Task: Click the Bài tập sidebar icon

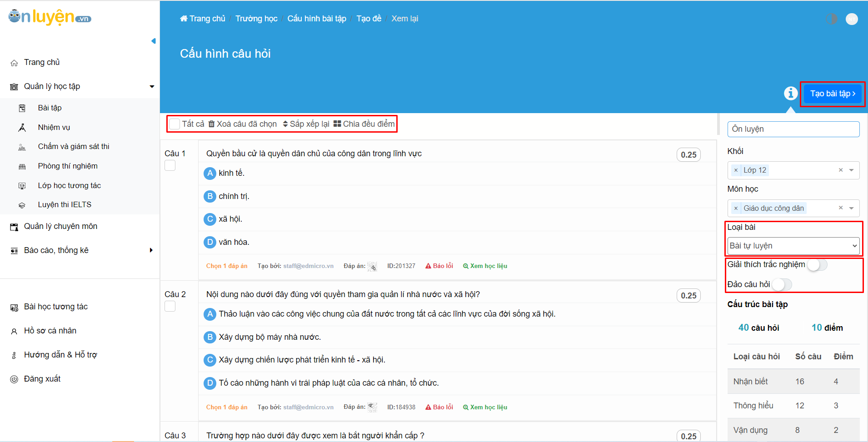Action: pyautogui.click(x=22, y=108)
